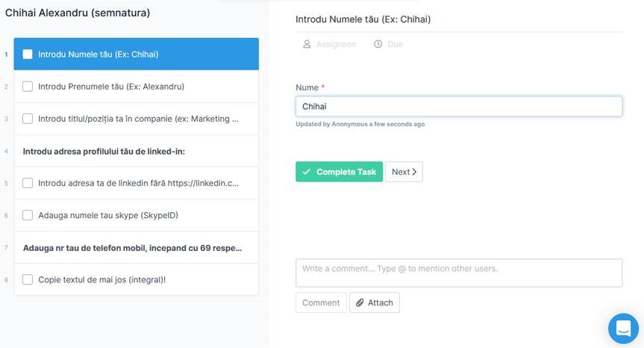Open the chat support bubble icon
This screenshot has height=348, width=644.
pos(623,328)
